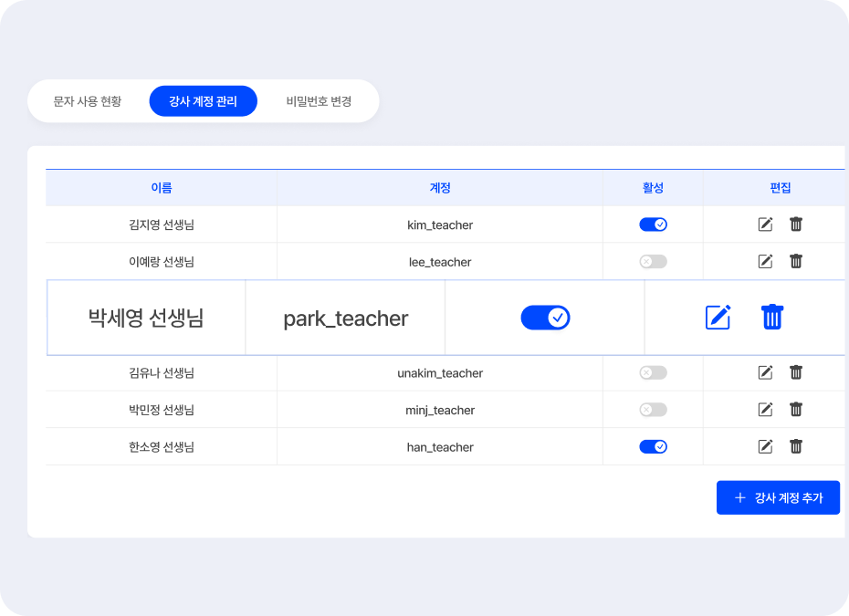Turn on unakim_teacher active switch

click(x=653, y=372)
